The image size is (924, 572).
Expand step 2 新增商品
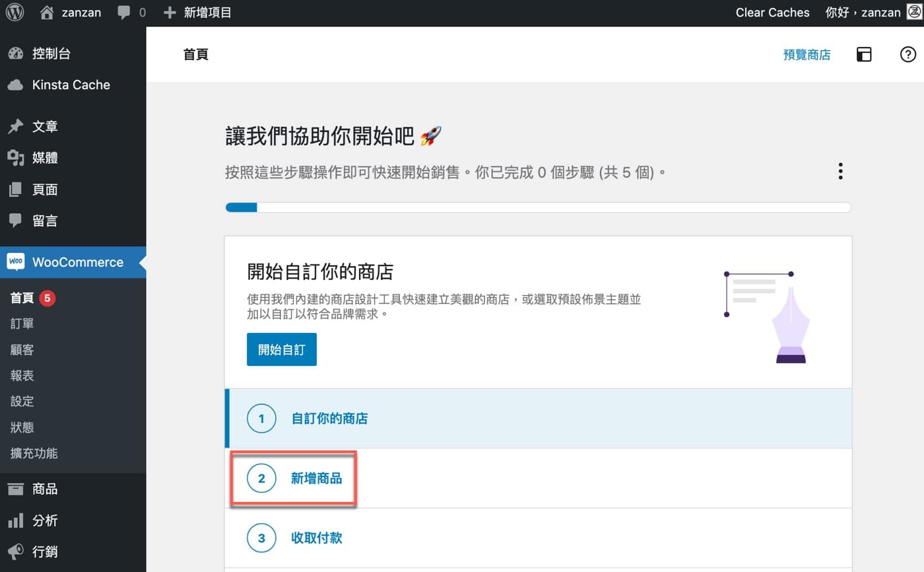538,478
